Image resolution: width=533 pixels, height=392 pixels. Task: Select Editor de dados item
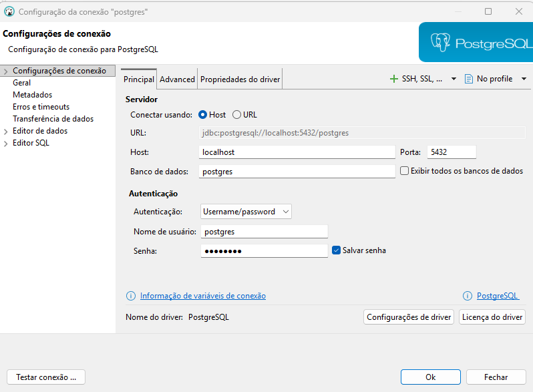[x=40, y=131]
